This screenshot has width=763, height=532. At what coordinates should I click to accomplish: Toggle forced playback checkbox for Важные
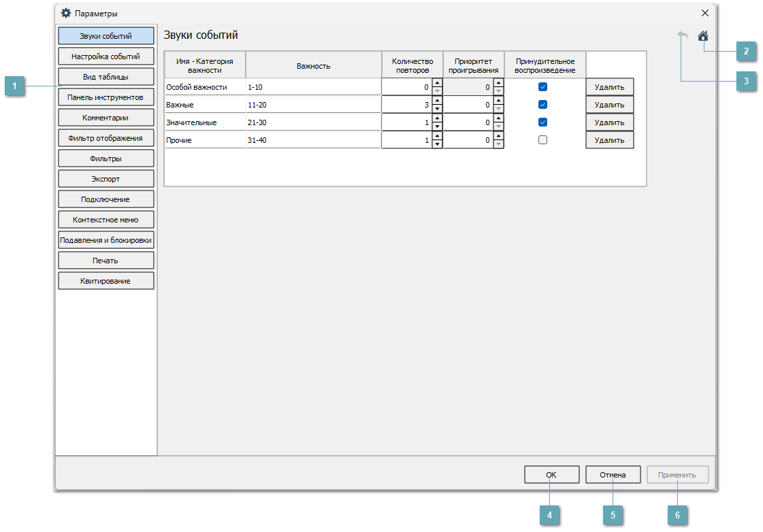[x=542, y=104]
